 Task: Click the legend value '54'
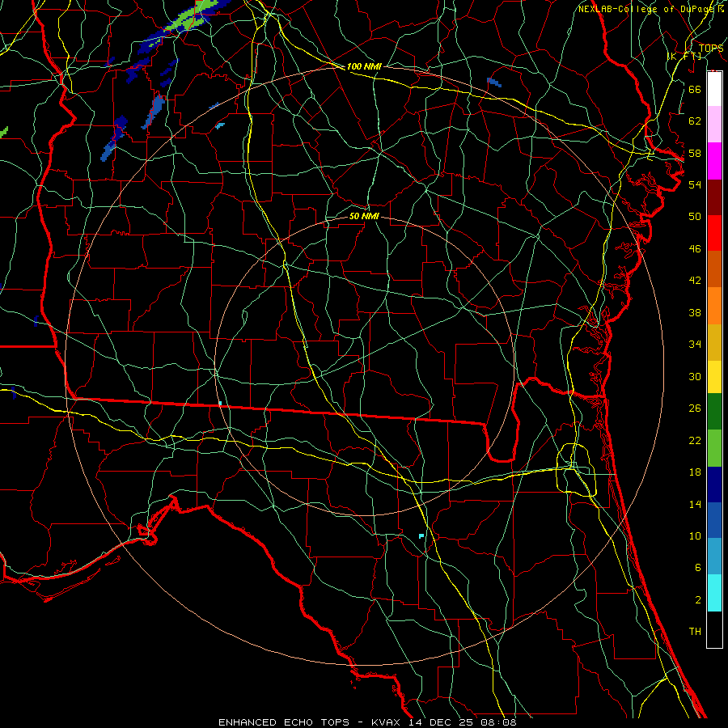(x=695, y=184)
